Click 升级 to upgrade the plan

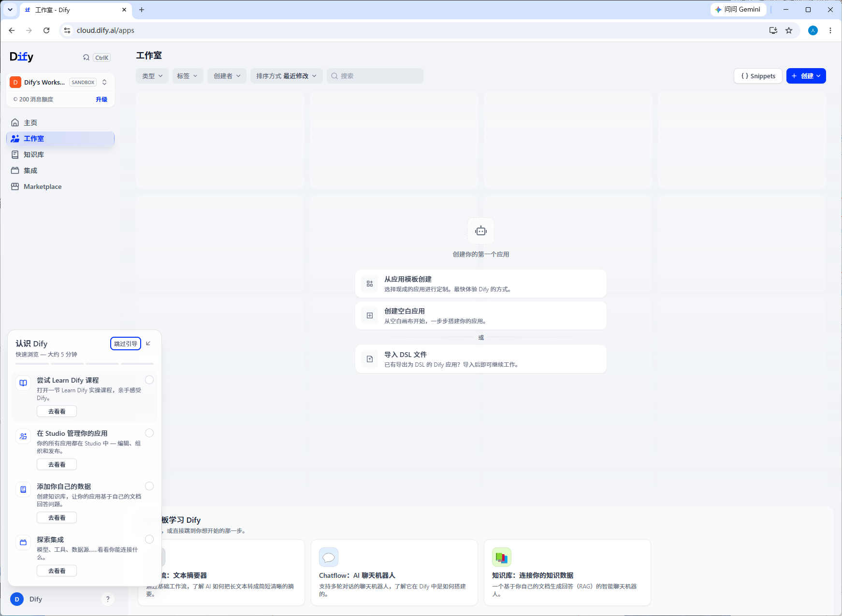coord(102,99)
